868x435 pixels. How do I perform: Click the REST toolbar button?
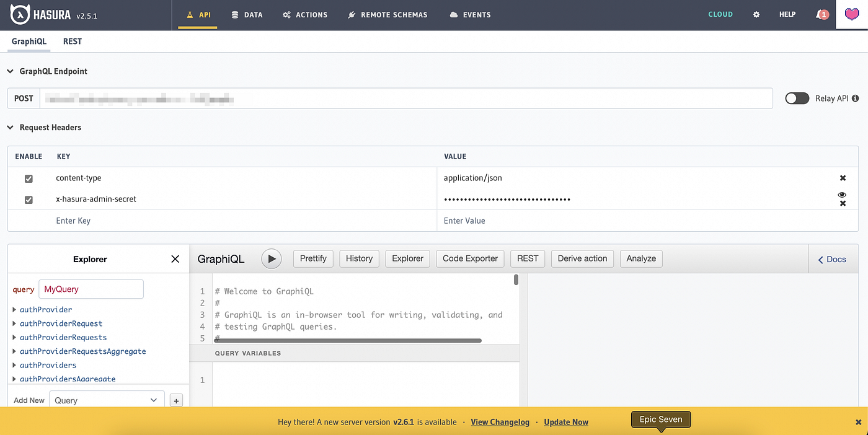[528, 258]
